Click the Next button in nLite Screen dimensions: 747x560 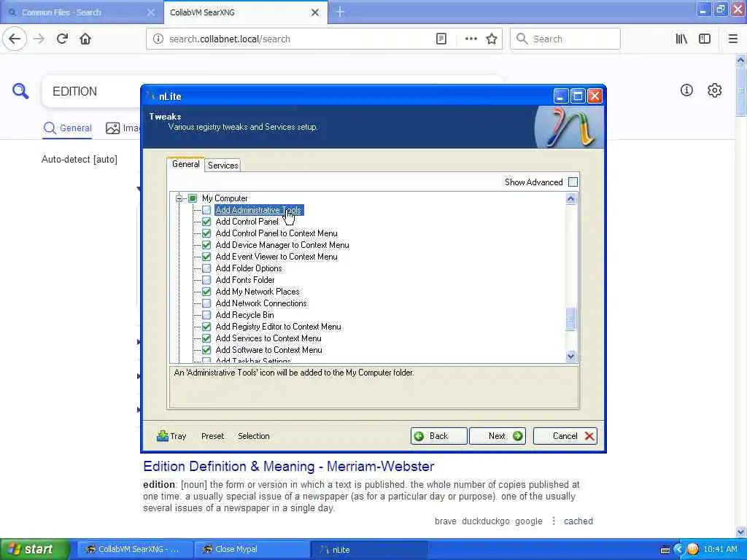498,436
